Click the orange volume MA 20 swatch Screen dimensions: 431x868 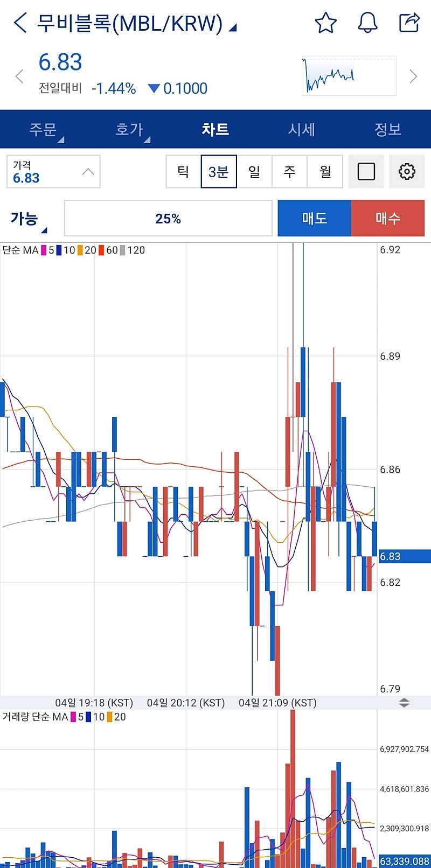109,717
